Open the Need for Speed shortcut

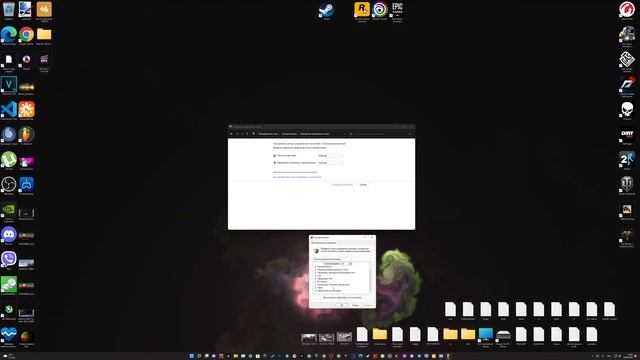pyautogui.click(x=627, y=84)
